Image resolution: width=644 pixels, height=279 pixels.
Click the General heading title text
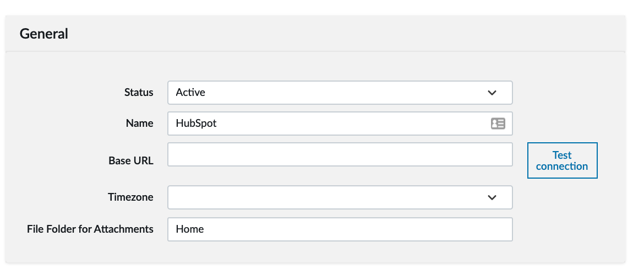[44, 34]
